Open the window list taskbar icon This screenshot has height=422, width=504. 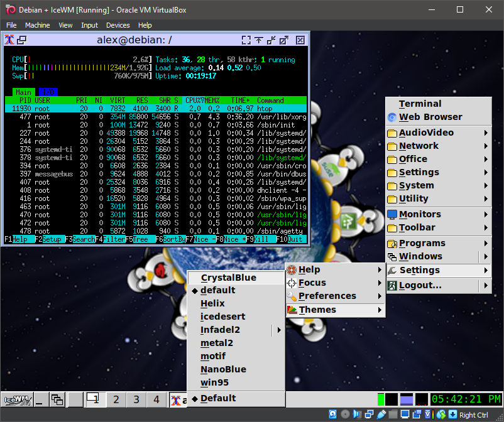coord(57,399)
